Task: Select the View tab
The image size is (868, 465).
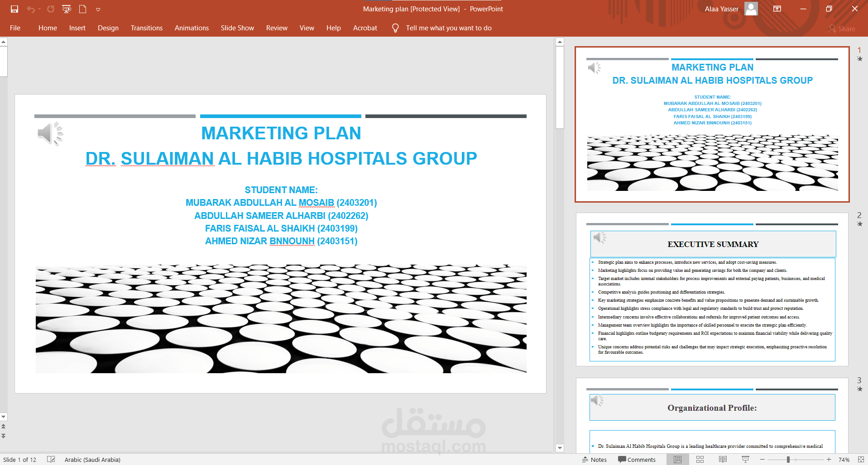Action: point(307,28)
